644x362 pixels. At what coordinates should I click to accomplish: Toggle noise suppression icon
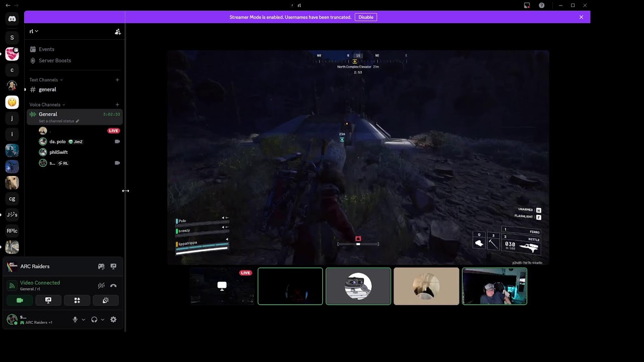[101, 286]
